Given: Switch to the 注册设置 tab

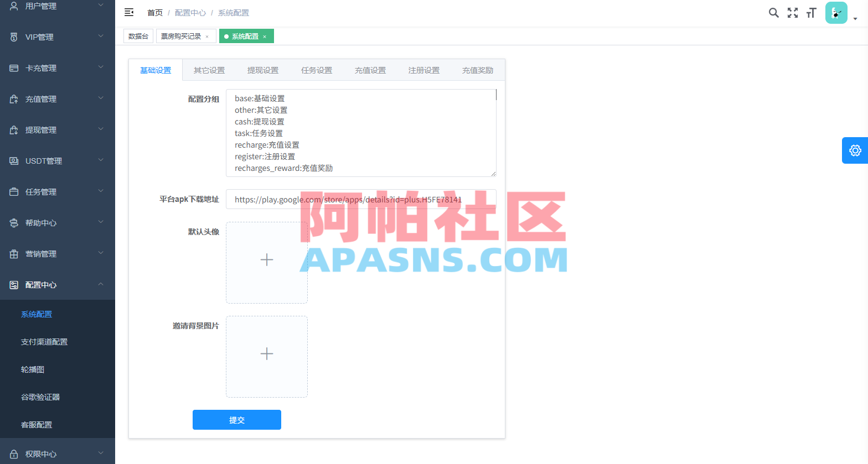Looking at the screenshot, I should (x=424, y=70).
